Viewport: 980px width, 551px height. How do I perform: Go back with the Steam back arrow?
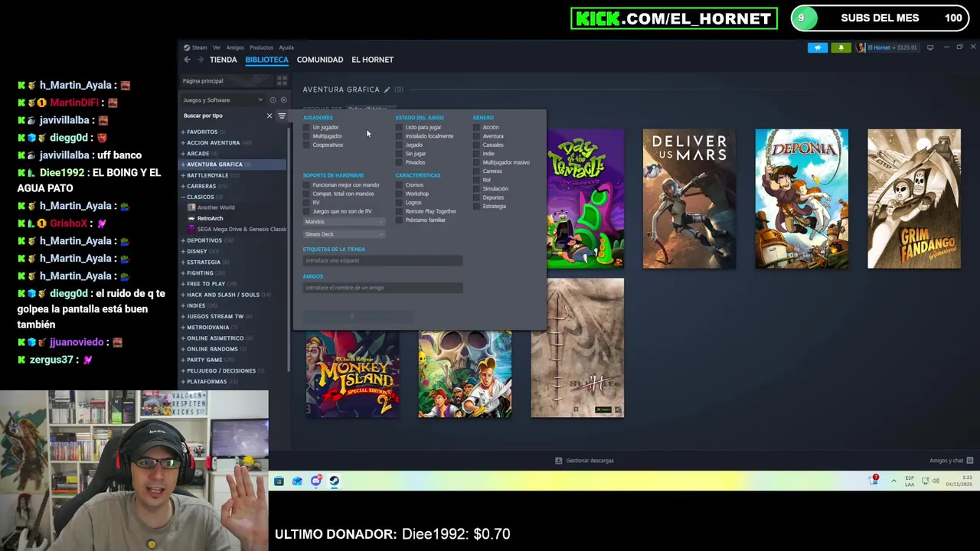click(187, 60)
